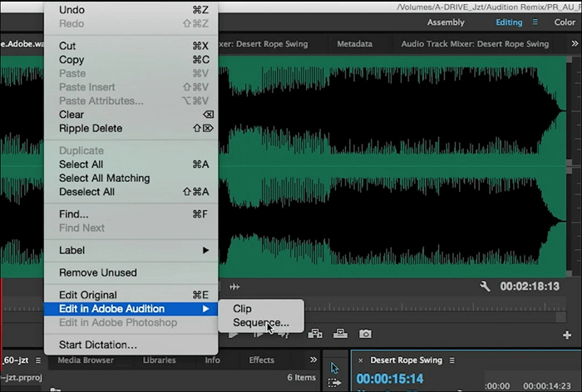Click the Export Frame camera icon
This screenshot has height=392, width=582.
coord(365,334)
